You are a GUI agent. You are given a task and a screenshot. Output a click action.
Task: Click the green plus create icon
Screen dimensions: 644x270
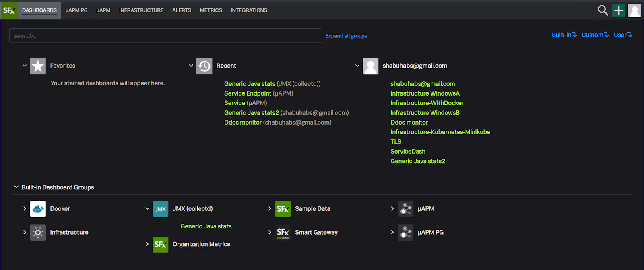point(619,10)
